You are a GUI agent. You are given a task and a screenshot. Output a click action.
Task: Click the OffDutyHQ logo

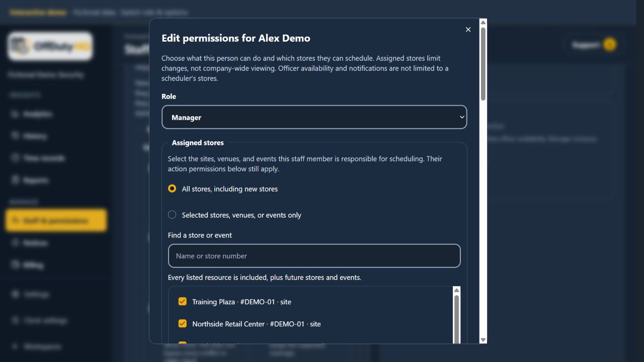(50, 46)
